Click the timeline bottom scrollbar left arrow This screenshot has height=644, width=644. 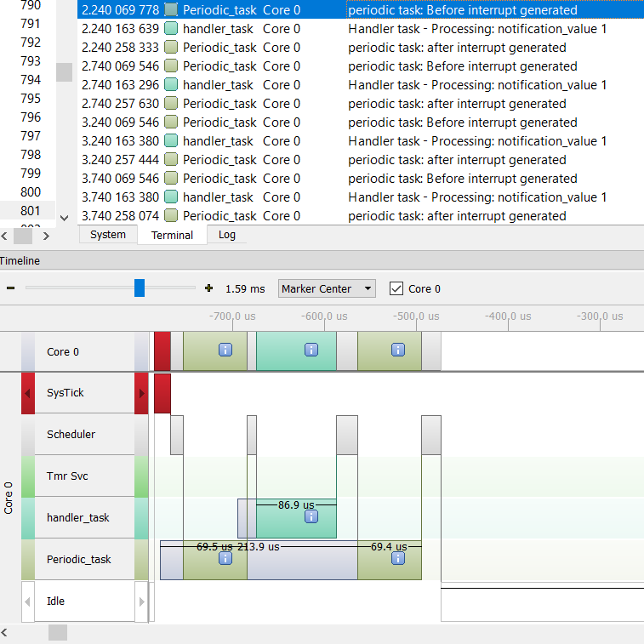(x=4, y=633)
